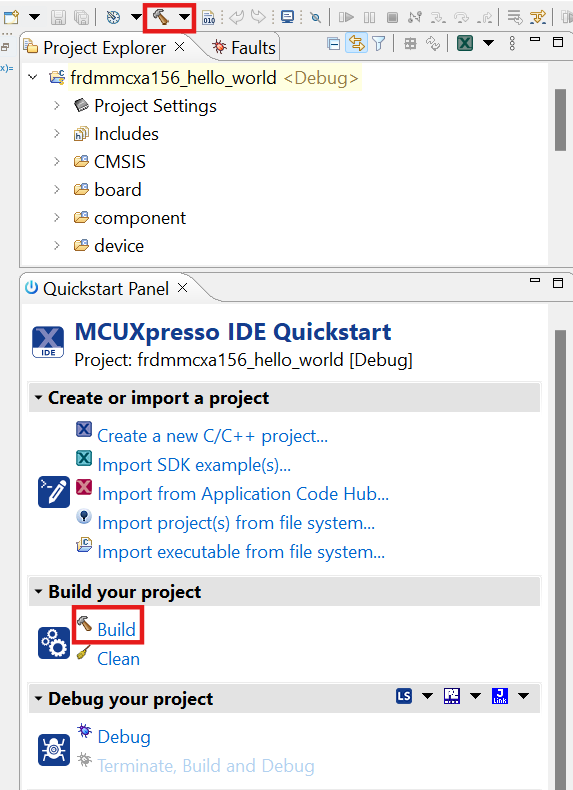The height and width of the screenshot is (790, 573).
Task: Click the Resume debug icon in toolbar
Action: click(x=346, y=17)
